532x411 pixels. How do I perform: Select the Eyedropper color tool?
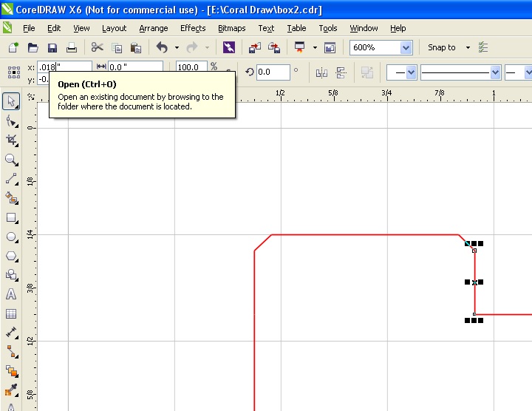(12, 390)
